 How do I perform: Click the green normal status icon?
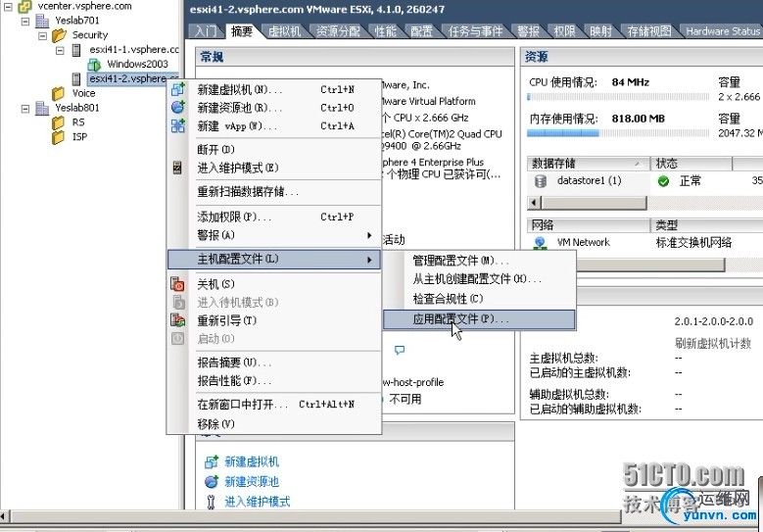click(x=663, y=181)
